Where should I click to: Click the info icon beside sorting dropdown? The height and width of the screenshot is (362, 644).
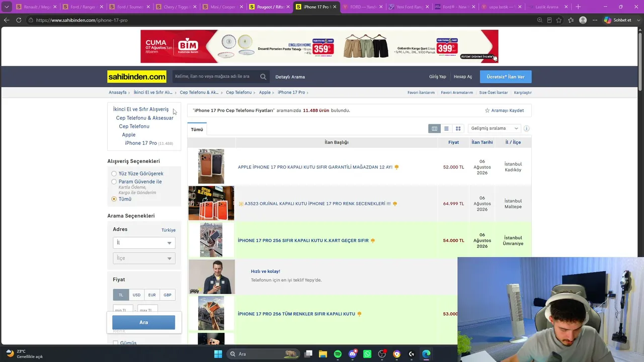(x=526, y=128)
